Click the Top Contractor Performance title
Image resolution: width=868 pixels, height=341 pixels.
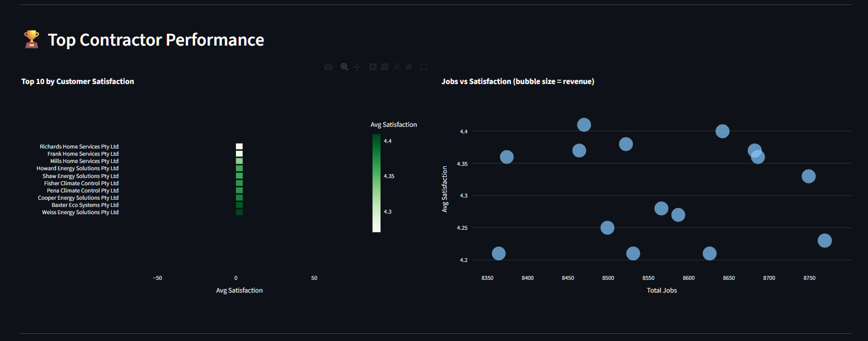[156, 39]
